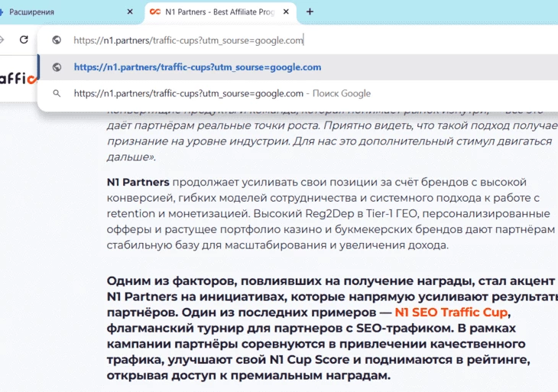This screenshot has height=392, width=558.
Task: Open the N1 SEO Traffic Cup link
Action: click(451, 313)
